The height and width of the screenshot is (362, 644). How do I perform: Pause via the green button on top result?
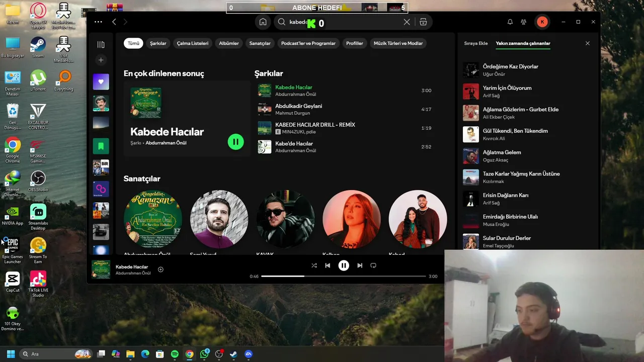coord(235,142)
